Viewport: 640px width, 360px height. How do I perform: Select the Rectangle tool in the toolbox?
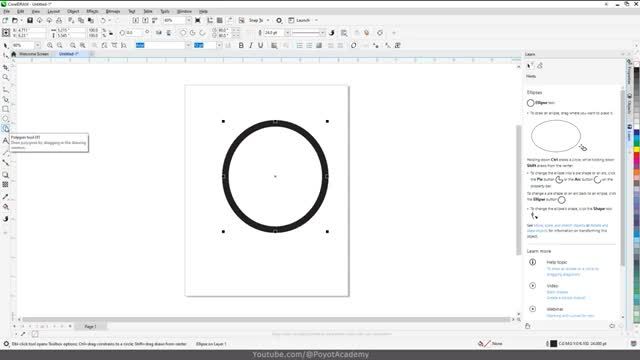click(x=6, y=109)
